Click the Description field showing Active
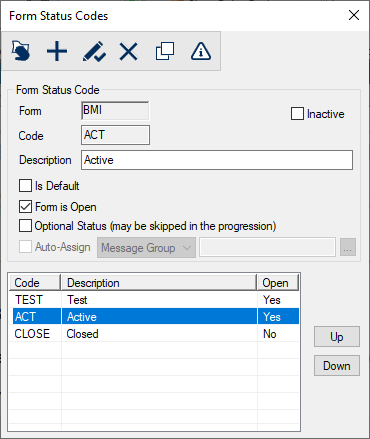Viewport: 370px width, 439px height. click(217, 160)
